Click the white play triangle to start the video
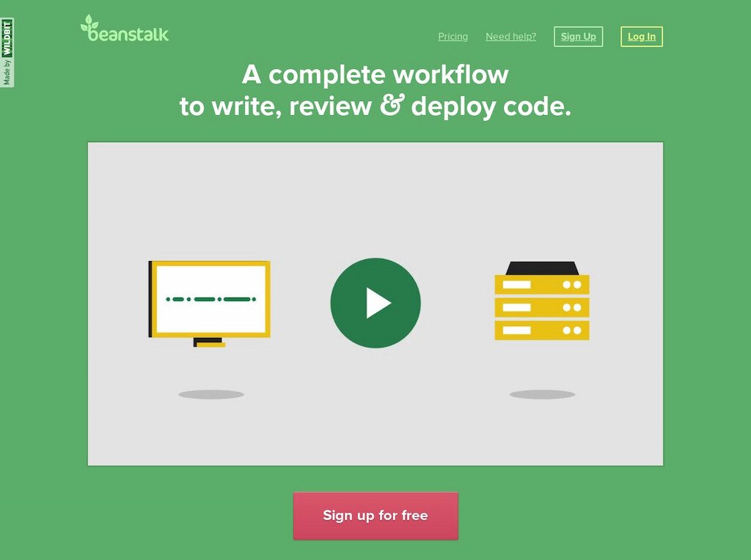 [378, 302]
